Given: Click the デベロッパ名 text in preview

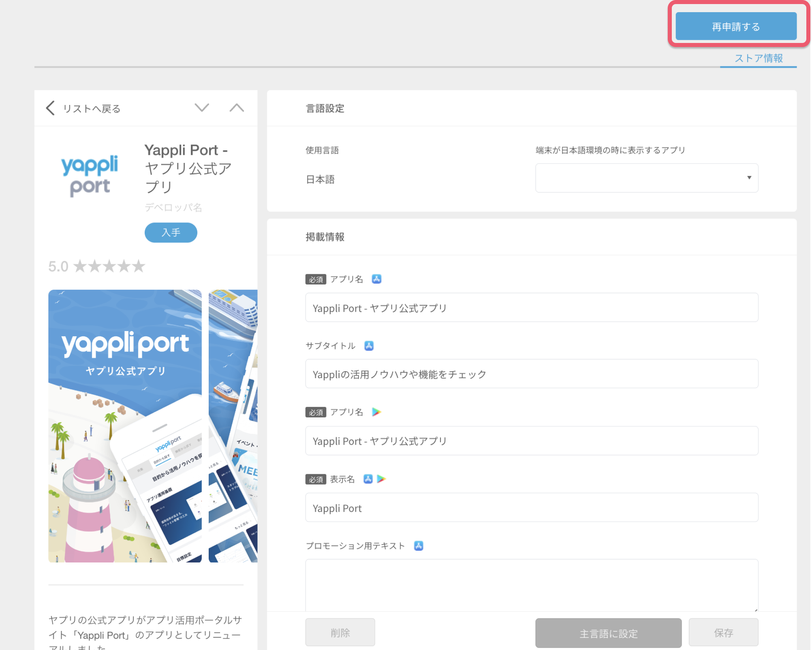Looking at the screenshot, I should pos(173,207).
